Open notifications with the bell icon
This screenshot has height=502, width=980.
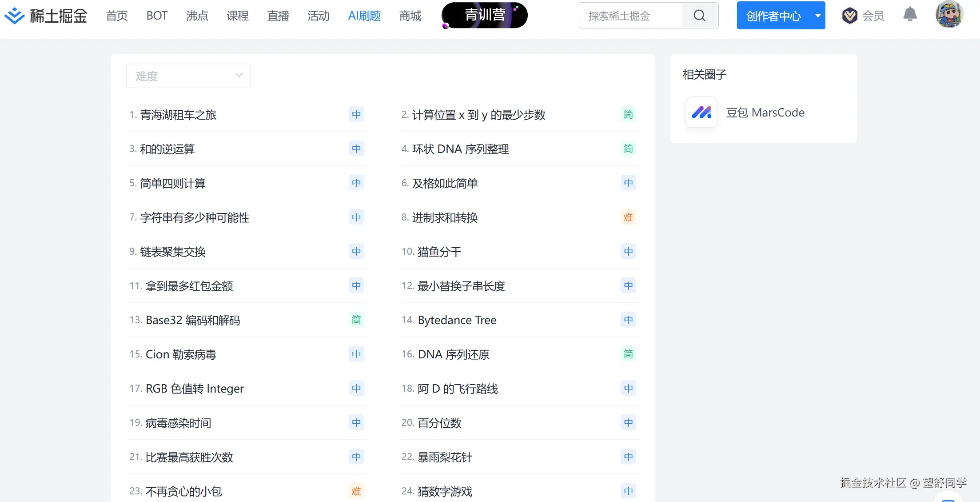(910, 15)
